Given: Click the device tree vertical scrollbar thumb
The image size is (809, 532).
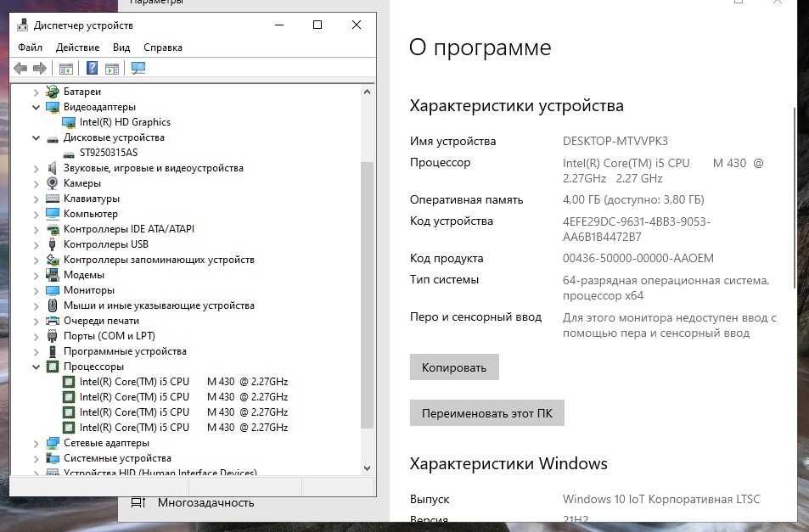Looking at the screenshot, I should pyautogui.click(x=367, y=294).
